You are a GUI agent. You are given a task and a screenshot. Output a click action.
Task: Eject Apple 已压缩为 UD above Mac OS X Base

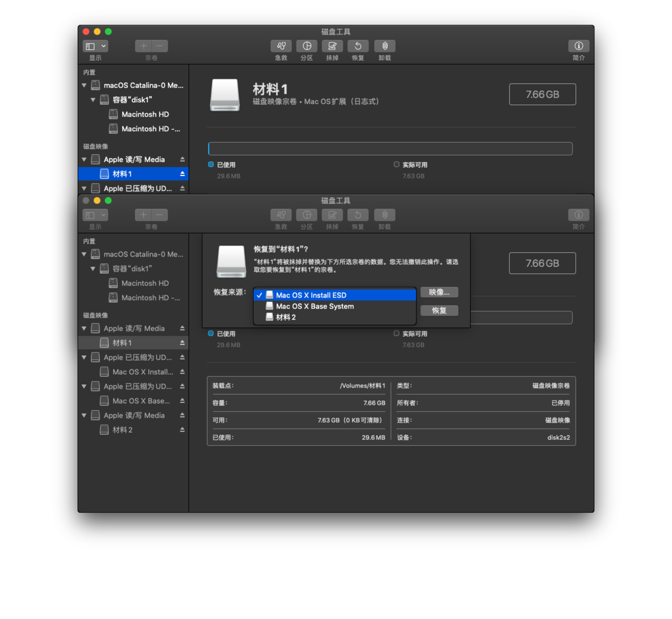[182, 387]
